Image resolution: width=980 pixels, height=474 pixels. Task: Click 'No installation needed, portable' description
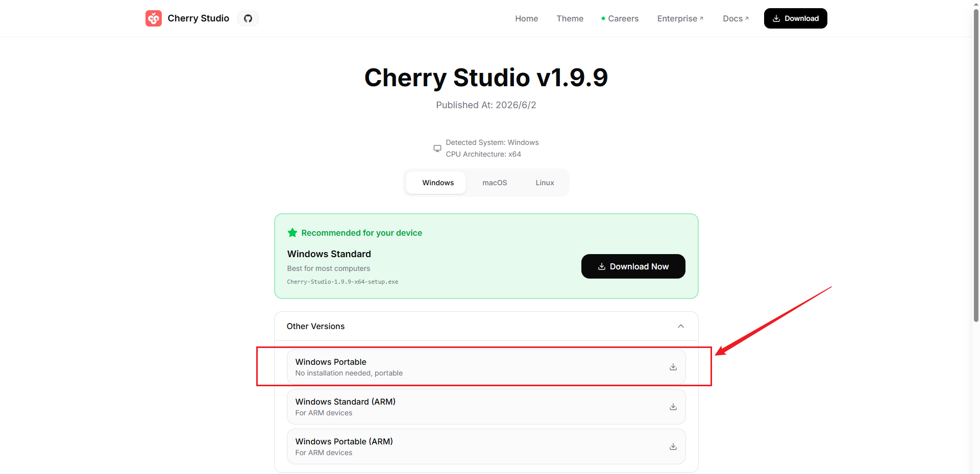click(349, 373)
